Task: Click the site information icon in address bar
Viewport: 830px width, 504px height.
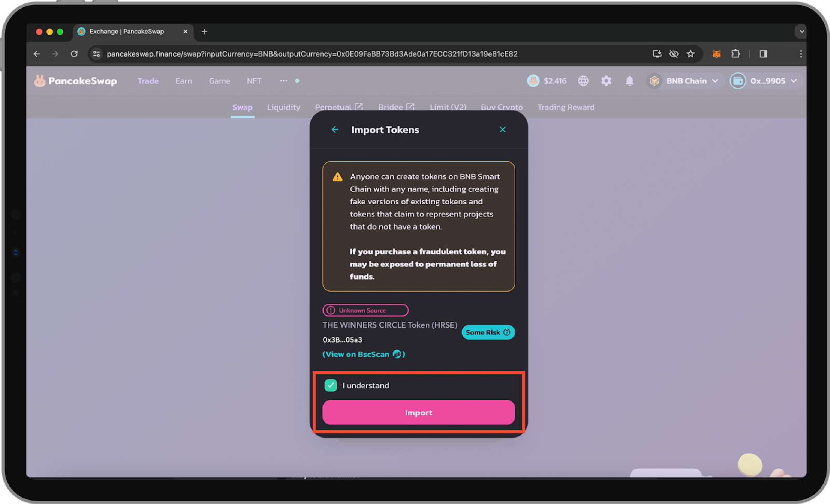Action: (96, 54)
